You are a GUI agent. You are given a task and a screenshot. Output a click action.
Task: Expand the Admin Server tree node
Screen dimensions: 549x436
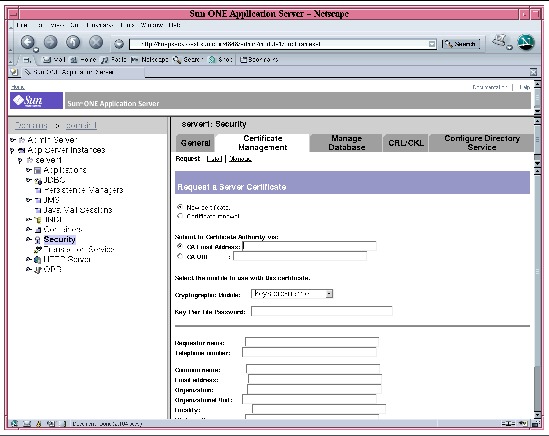[13, 140]
